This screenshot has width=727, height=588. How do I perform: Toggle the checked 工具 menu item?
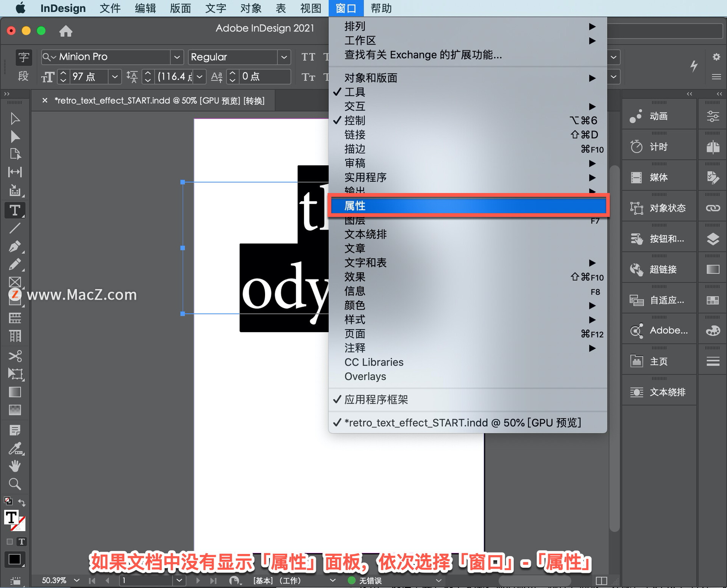468,92
